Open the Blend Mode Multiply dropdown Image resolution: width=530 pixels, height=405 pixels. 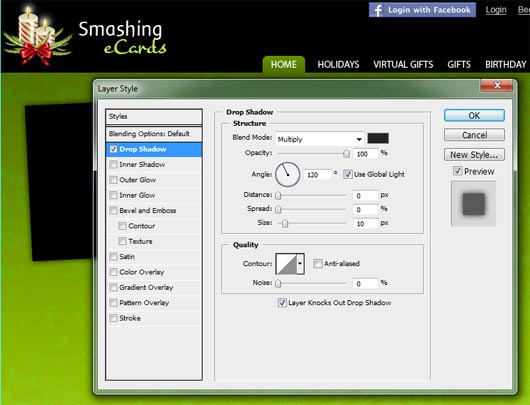320,139
